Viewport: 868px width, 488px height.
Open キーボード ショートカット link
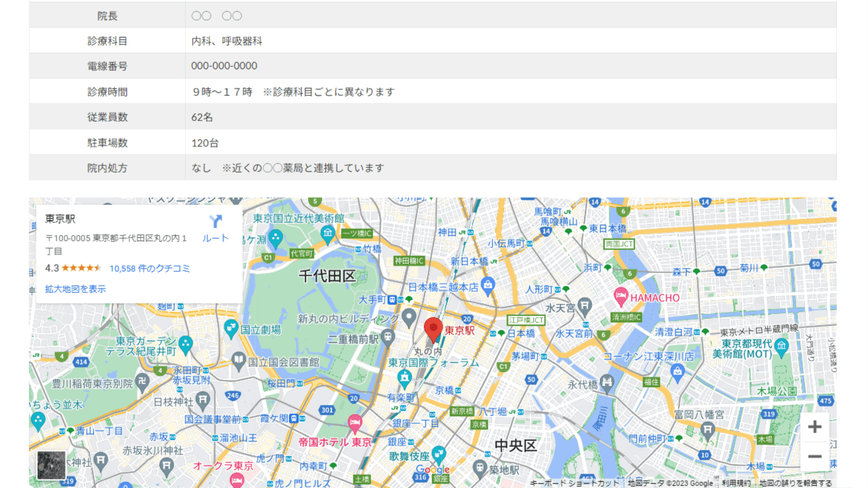[x=575, y=483]
